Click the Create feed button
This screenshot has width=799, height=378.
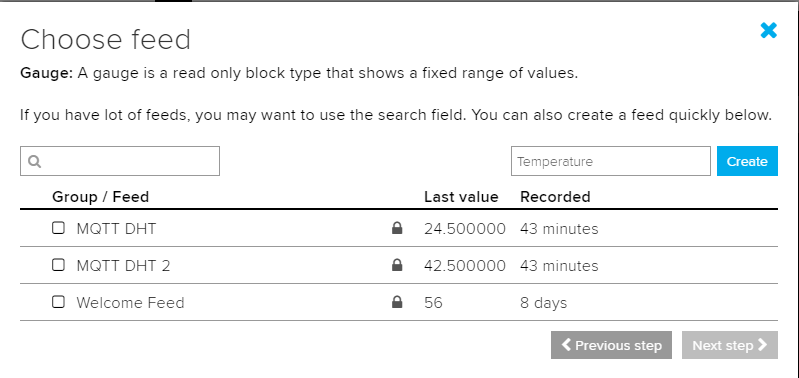tap(747, 161)
